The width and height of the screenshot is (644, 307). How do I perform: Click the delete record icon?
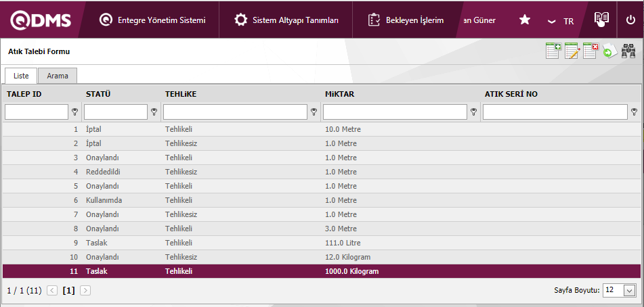pyautogui.click(x=591, y=51)
